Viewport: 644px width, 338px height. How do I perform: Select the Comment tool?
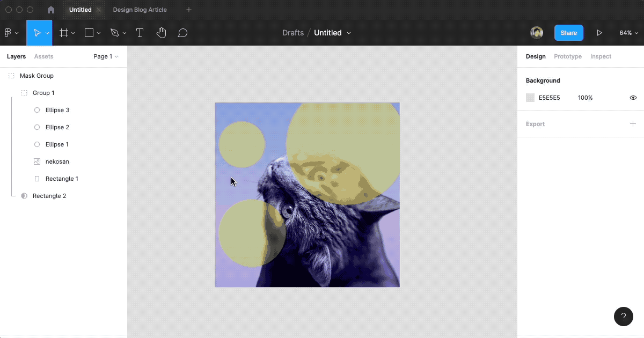click(x=182, y=33)
